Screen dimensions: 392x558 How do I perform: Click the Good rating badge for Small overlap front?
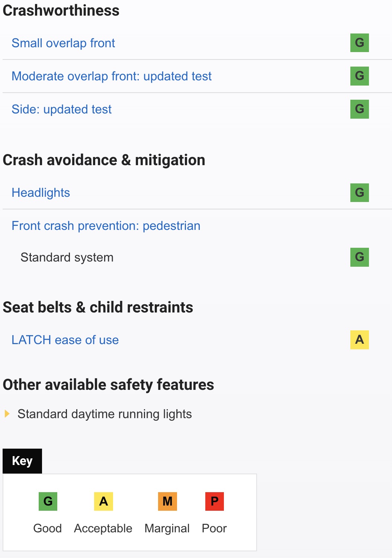359,43
